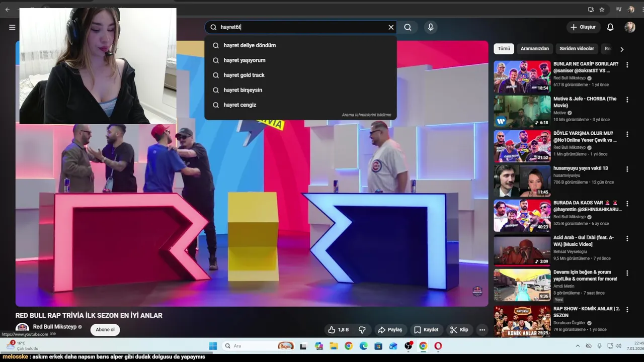Open more actions three-dot menu under video
Image resolution: width=644 pixels, height=362 pixels.
pos(482,330)
